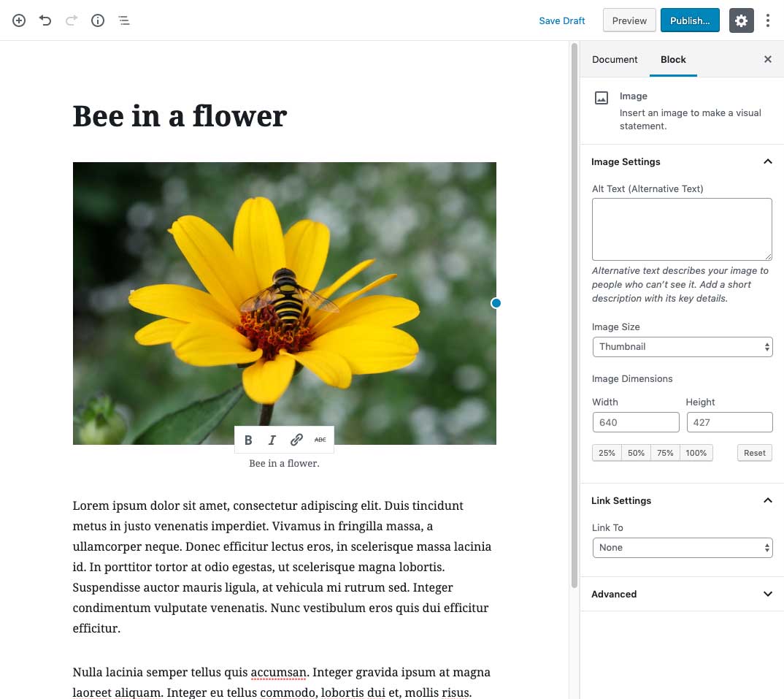Open the content structure info panel
Screen dimensions: 784x699
click(97, 20)
